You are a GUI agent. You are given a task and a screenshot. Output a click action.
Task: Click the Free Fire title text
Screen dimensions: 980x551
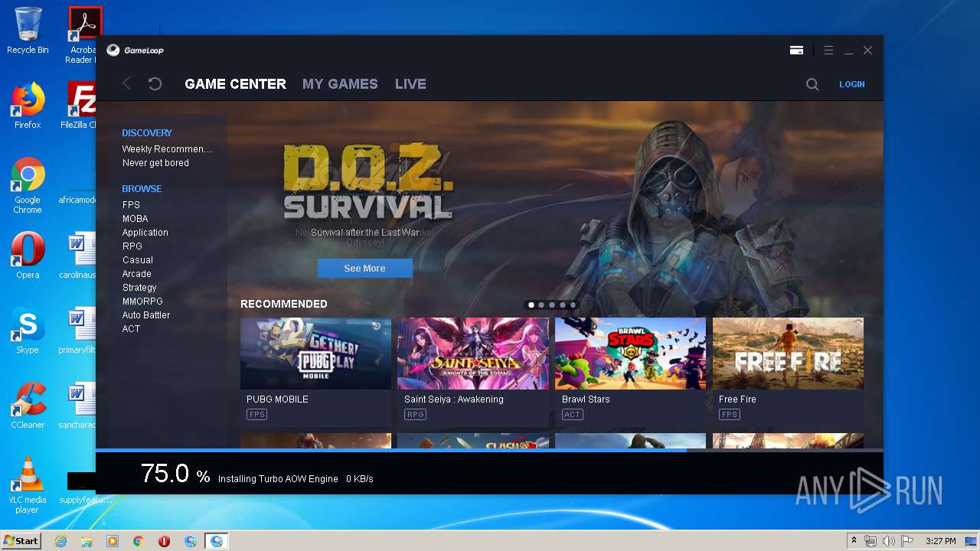pyautogui.click(x=737, y=399)
